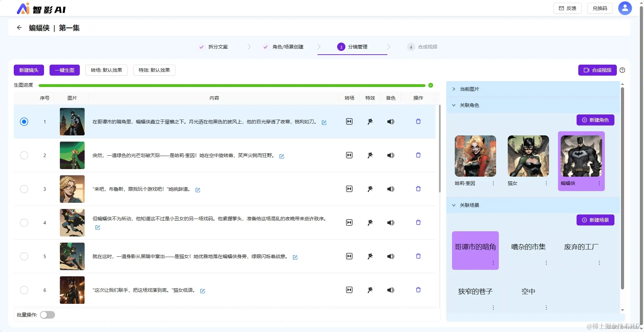The width and height of the screenshot is (644, 332).
Task: Open more options for 哈莉·奎因 character
Action: [493, 183]
